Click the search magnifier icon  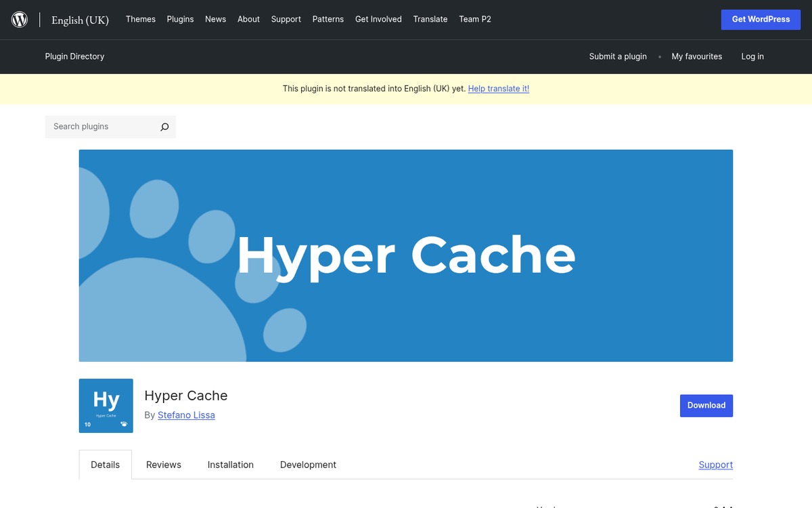[x=164, y=127]
